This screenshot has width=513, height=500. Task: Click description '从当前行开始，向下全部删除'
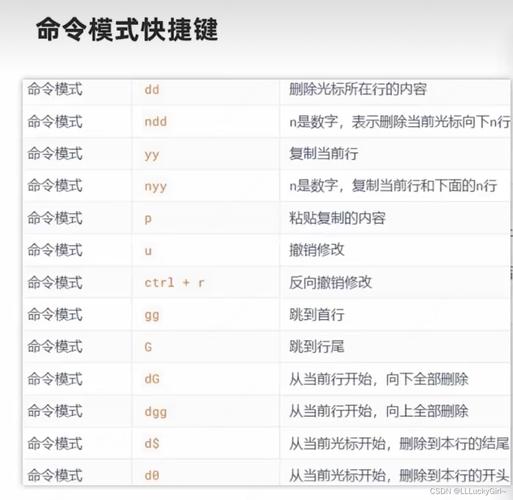pos(379,379)
